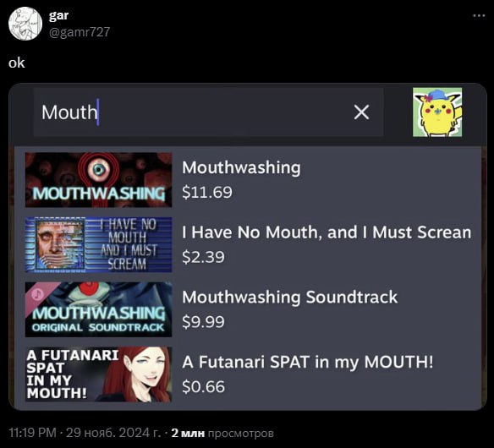
Task: Open Mouthwashing Original Soundtrack thumbnail
Action: (x=99, y=309)
